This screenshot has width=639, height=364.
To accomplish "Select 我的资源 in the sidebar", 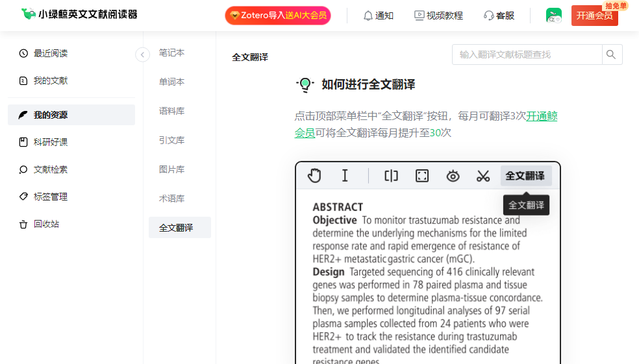I will [71, 115].
